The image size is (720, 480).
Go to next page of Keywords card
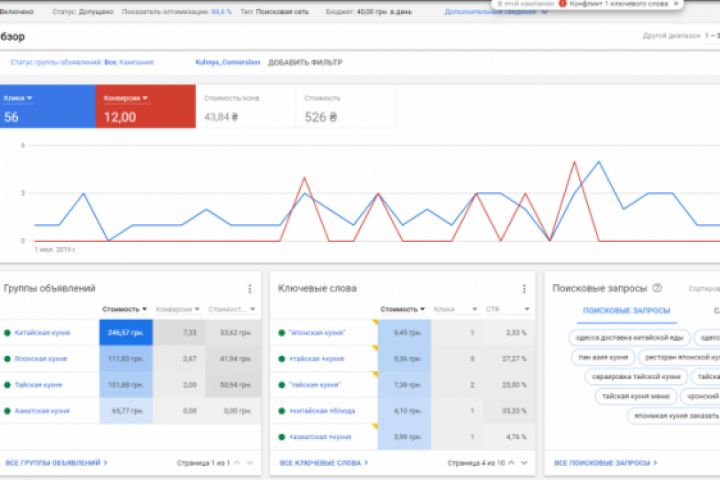pos(524,463)
